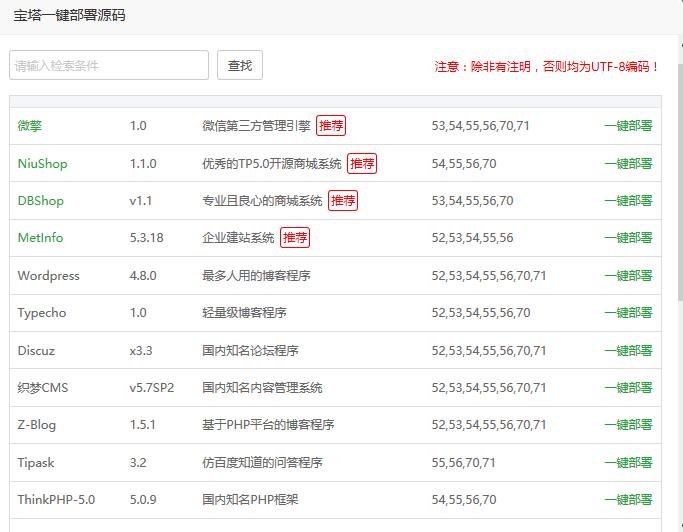The height and width of the screenshot is (532, 683).
Task: Select the Tipask name text
Action: pos(36,463)
